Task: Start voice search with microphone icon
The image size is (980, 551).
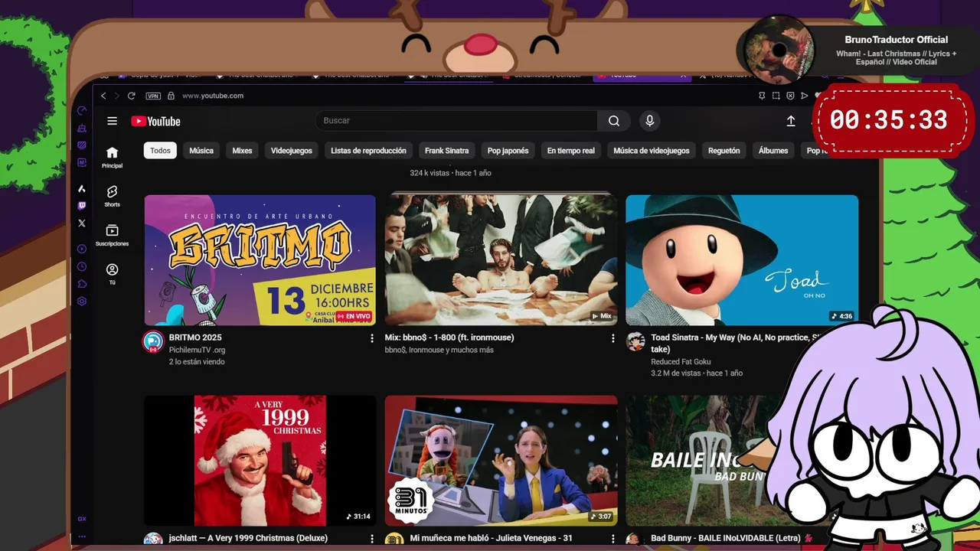Action: 649,120
